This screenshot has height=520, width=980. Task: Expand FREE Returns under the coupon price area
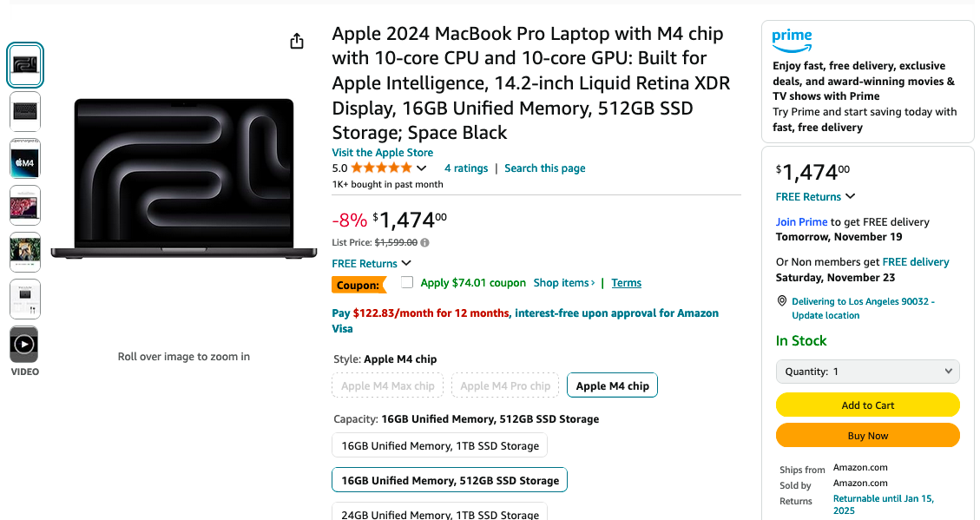pyautogui.click(x=372, y=263)
